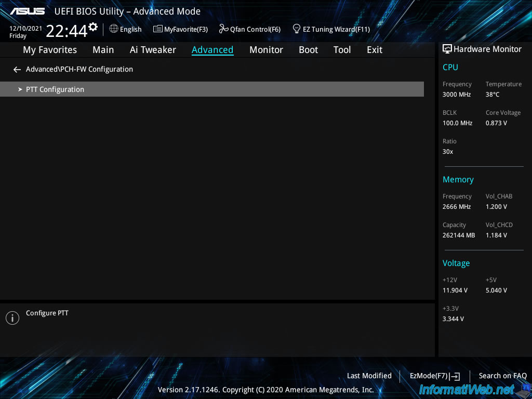Image resolution: width=532 pixels, height=399 pixels.
Task: Open the Exit tab
Action: pos(375,50)
